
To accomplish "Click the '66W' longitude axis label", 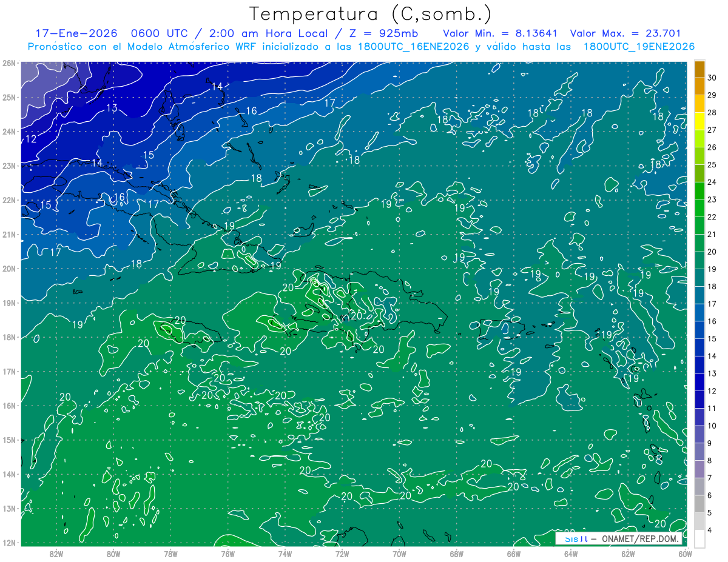I will click(513, 553).
